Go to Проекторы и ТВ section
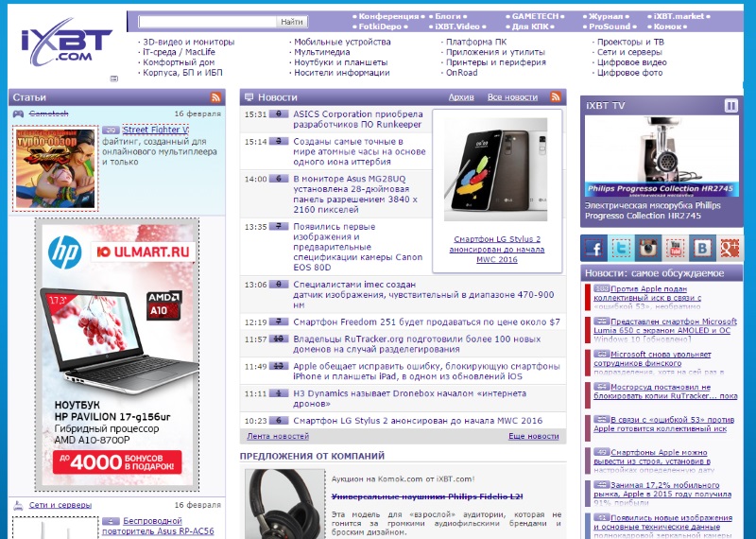This screenshot has width=756, height=539. pyautogui.click(x=630, y=42)
